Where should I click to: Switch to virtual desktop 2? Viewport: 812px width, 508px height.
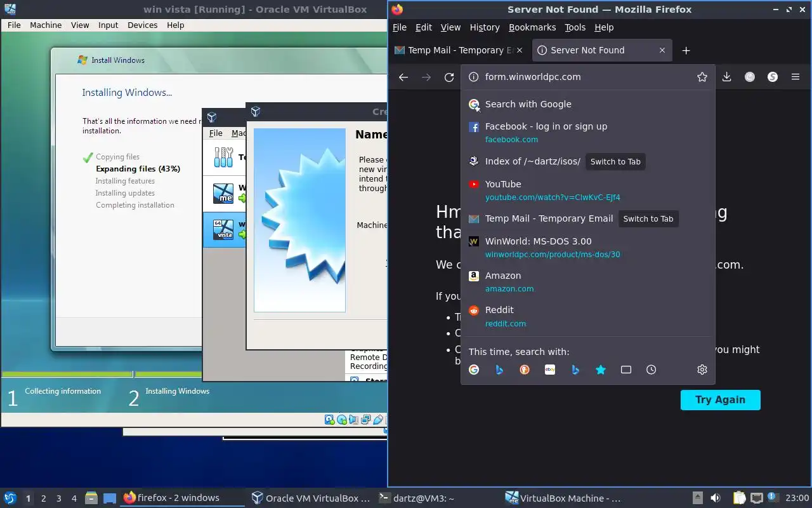[44, 498]
